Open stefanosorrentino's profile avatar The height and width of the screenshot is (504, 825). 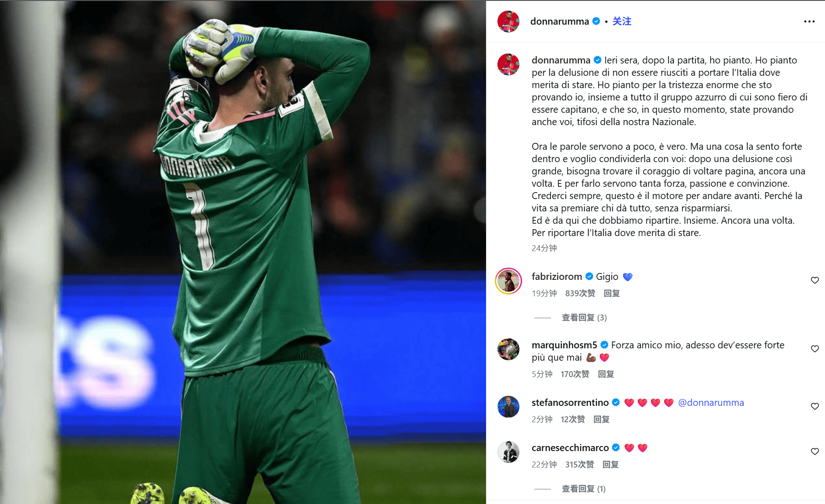(x=508, y=407)
